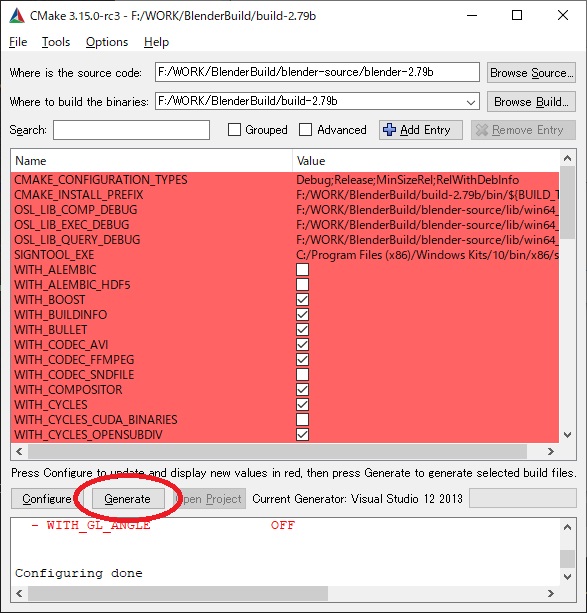Click the Add Entry plus icon
Screen dimensions: 587x613
pyautogui.click(x=389, y=130)
